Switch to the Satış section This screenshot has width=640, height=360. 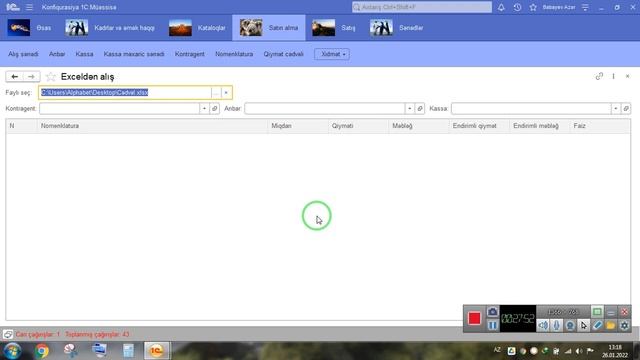[x=334, y=28]
